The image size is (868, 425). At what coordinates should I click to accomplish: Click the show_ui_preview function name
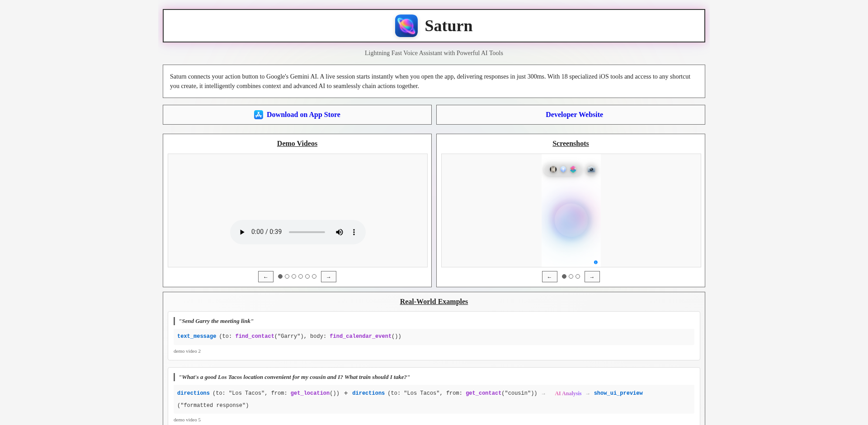tap(618, 393)
